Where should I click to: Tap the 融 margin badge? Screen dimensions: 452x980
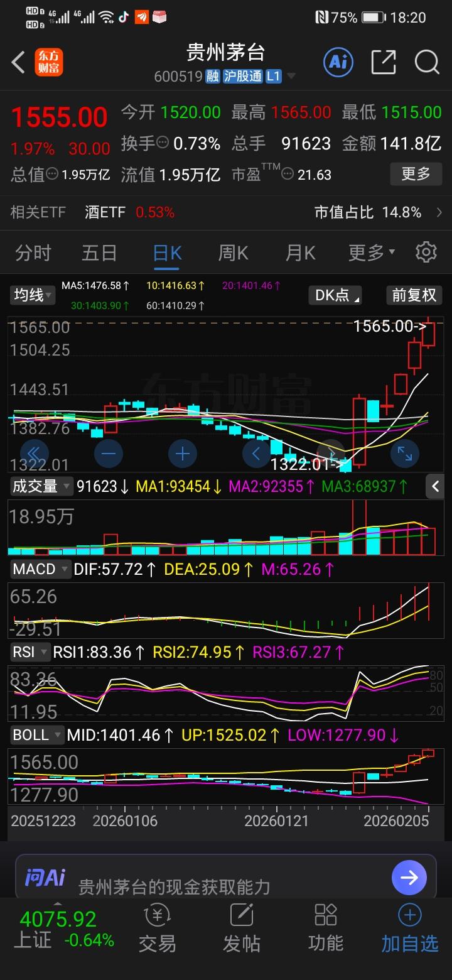[213, 77]
